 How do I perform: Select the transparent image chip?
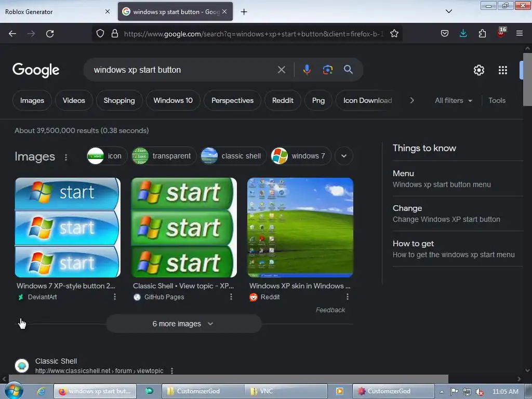164,156
